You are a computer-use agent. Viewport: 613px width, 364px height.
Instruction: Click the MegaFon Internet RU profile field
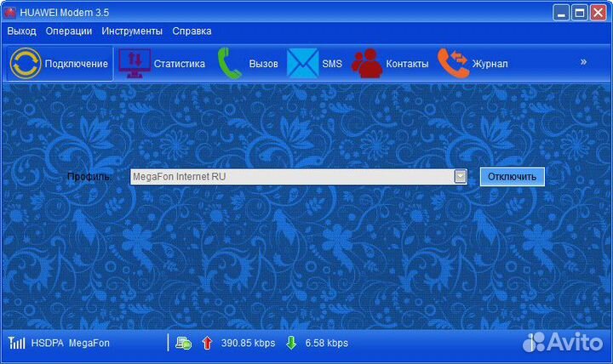pos(289,177)
